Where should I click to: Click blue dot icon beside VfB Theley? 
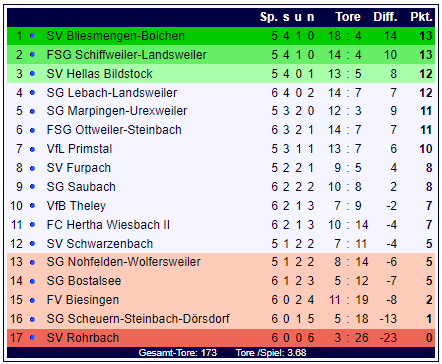pos(32,206)
